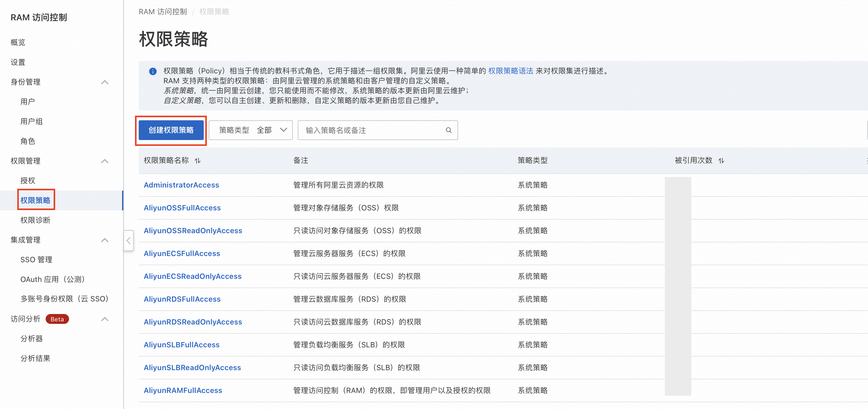Click note 管理对象存储服务（OSS）权限
The height and width of the screenshot is (409, 868).
click(346, 208)
